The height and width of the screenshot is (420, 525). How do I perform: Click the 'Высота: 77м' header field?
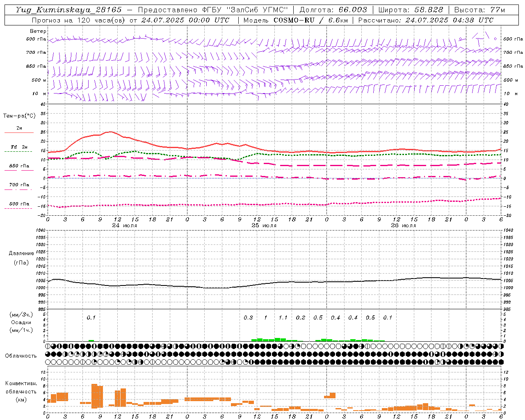coord(479,10)
